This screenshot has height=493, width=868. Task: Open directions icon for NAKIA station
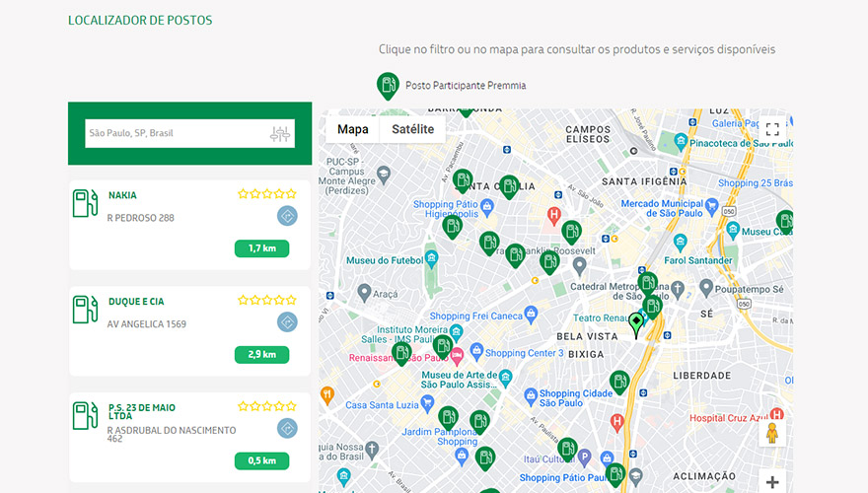coord(287,216)
